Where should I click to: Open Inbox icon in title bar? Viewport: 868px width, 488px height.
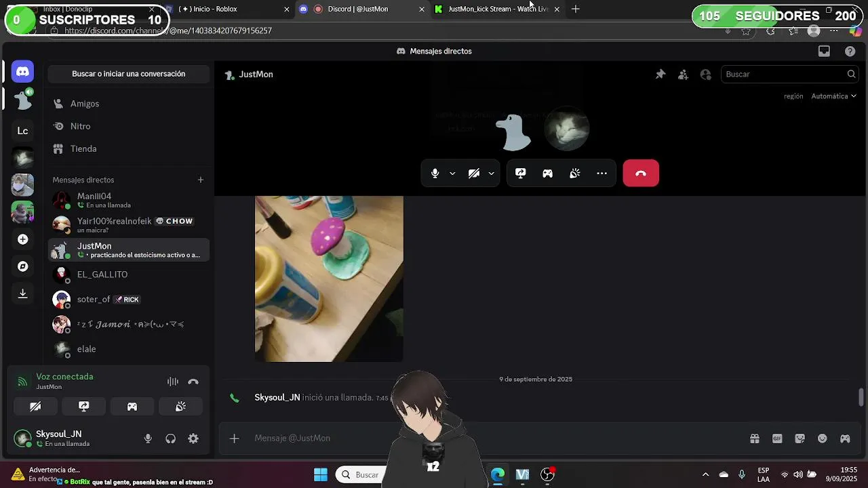(x=824, y=51)
